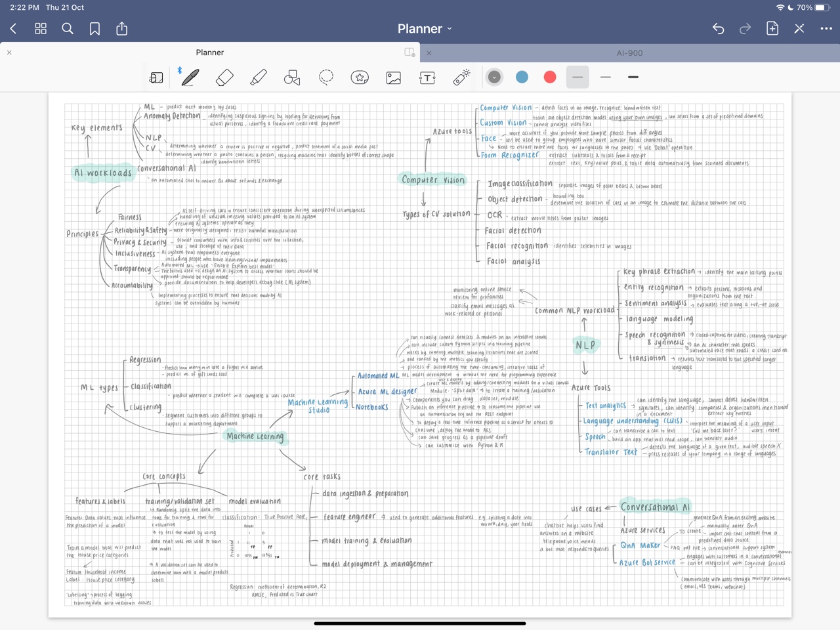Tap the 'QnA Maker' text

point(640,545)
